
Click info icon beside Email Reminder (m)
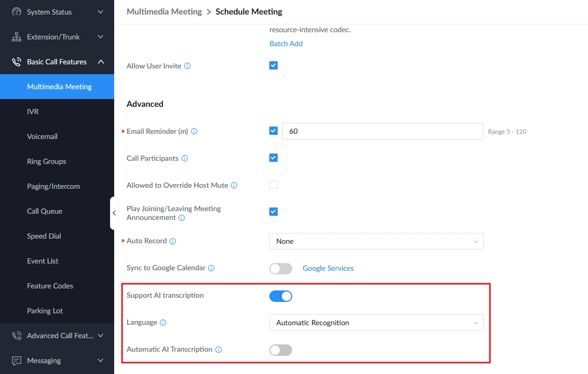(x=194, y=131)
